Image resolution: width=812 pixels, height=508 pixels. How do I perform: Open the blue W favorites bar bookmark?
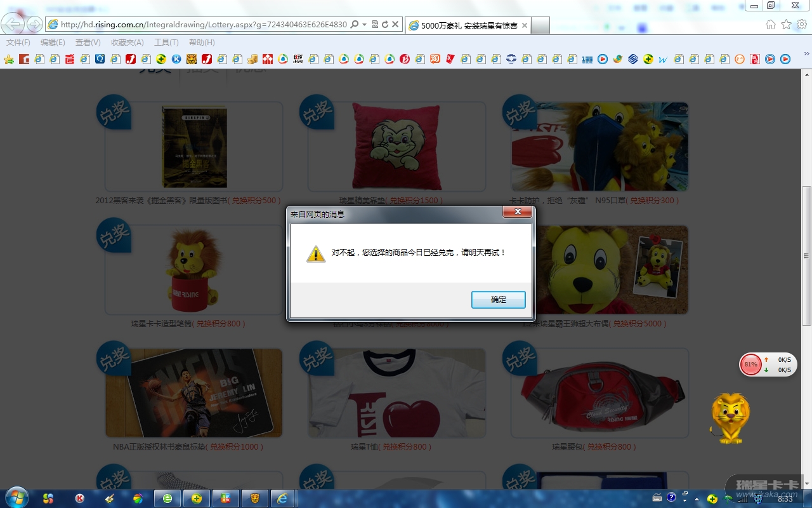point(664,59)
